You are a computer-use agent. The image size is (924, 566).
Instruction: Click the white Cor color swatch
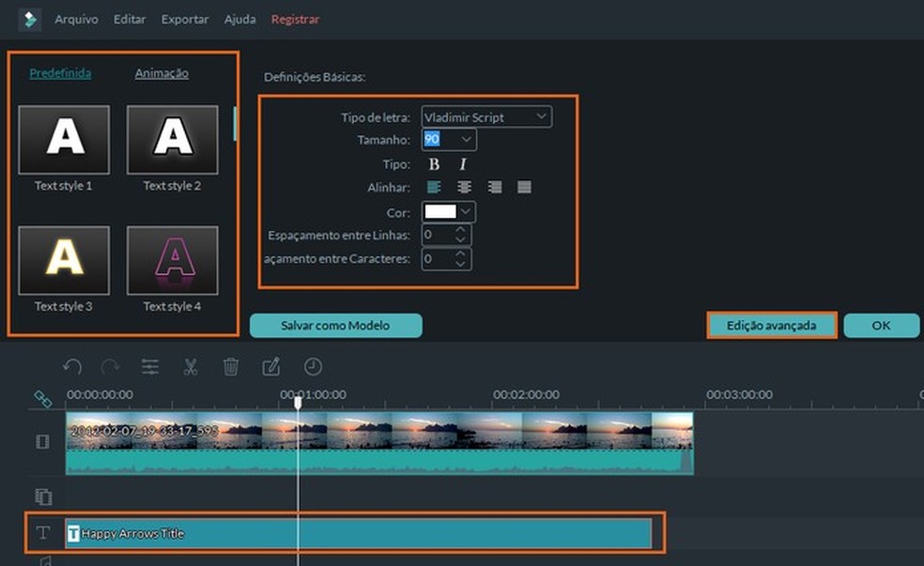439,212
